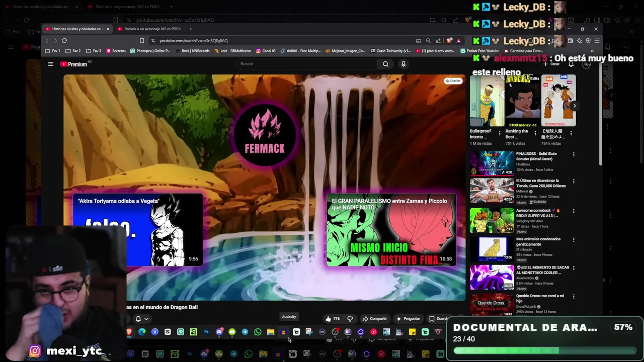The width and height of the screenshot is (644, 362).
Task: Click the Brave Shields lion icon
Action: [449, 41]
